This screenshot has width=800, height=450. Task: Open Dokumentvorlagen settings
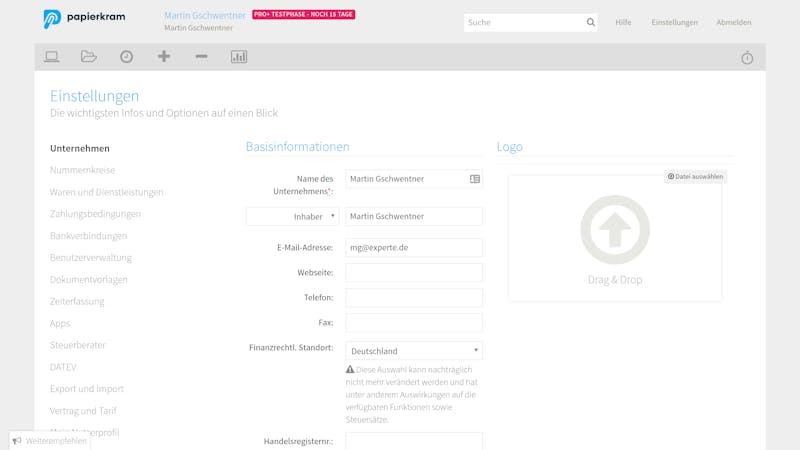[89, 280]
